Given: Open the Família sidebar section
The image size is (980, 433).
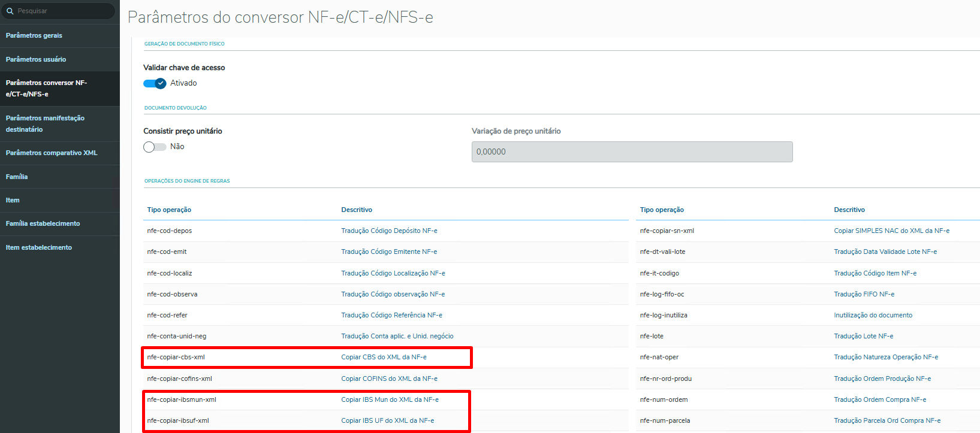Looking at the screenshot, I should (x=17, y=177).
